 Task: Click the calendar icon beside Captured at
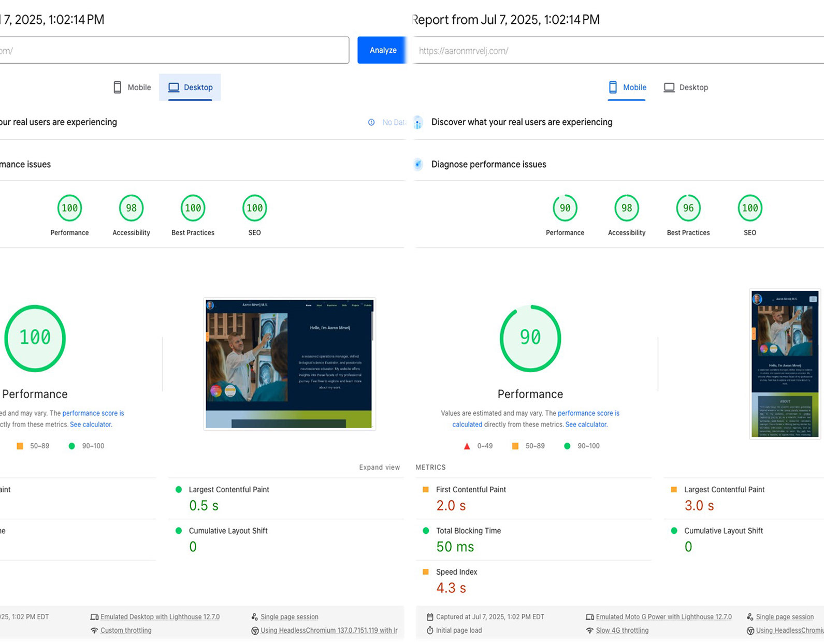430,617
